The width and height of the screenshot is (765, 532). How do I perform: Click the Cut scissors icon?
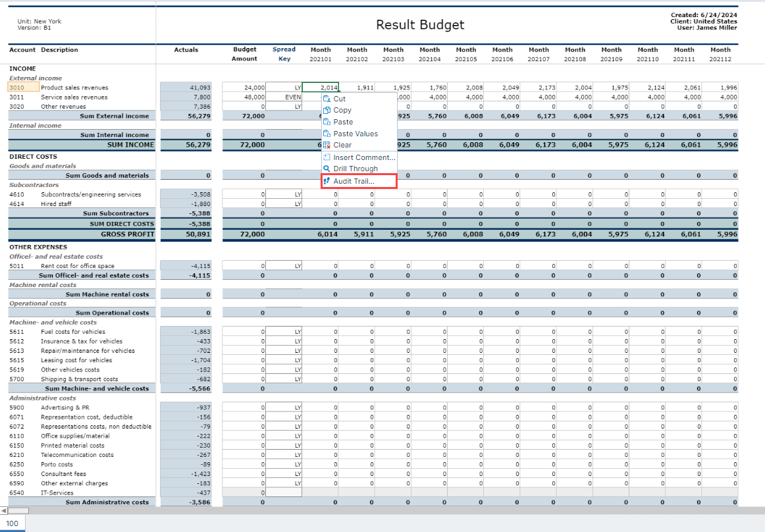327,99
